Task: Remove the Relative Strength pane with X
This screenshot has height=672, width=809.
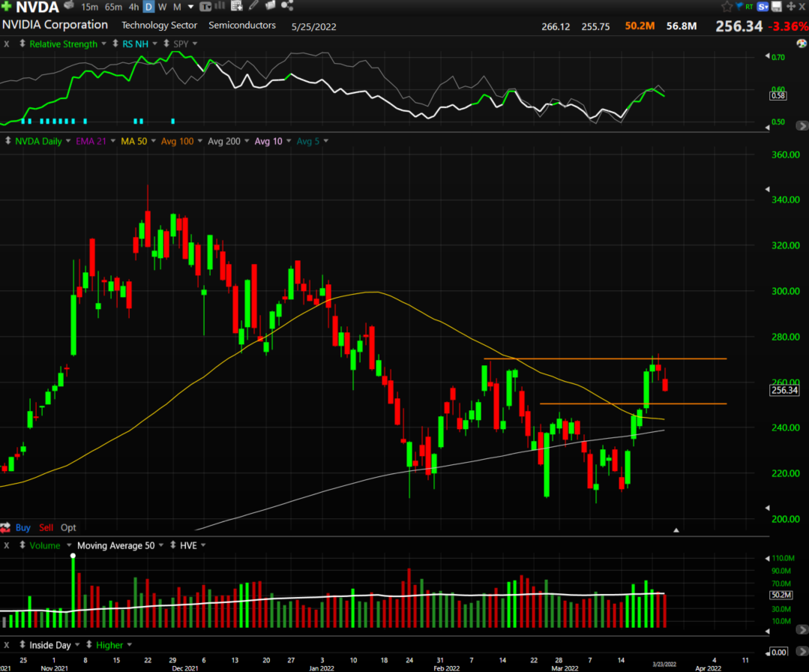Action: [7, 43]
